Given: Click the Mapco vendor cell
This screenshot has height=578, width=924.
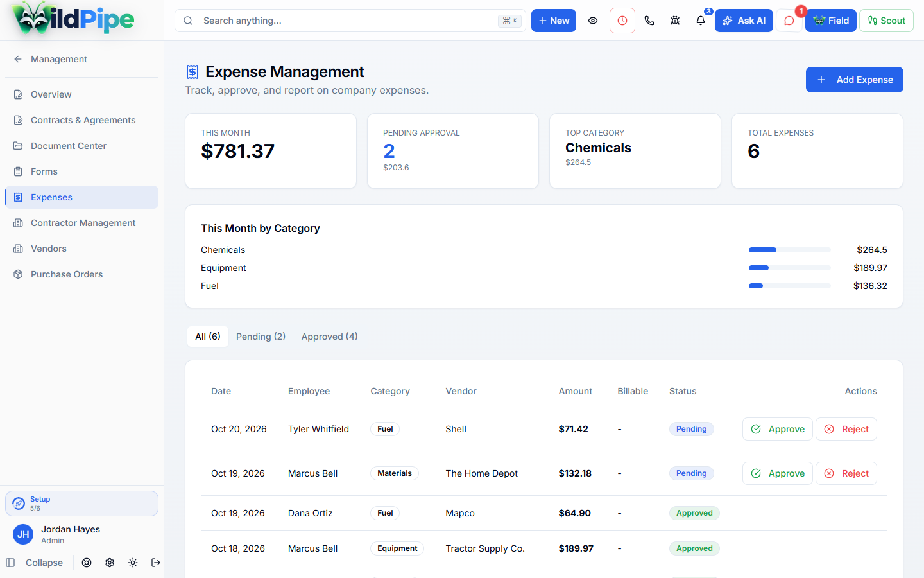Looking at the screenshot, I should point(460,513).
